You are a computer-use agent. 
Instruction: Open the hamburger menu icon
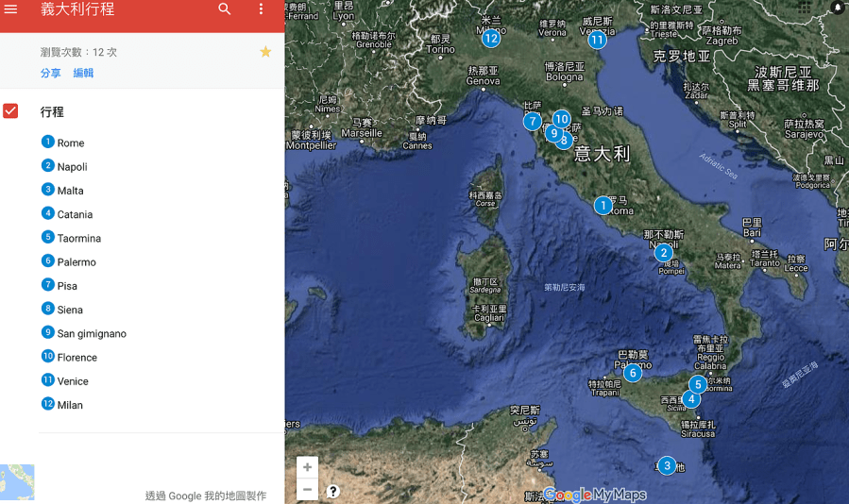click(11, 9)
